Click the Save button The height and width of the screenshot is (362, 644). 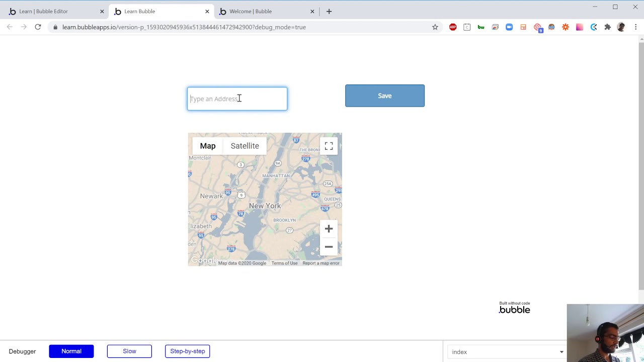pyautogui.click(x=385, y=96)
